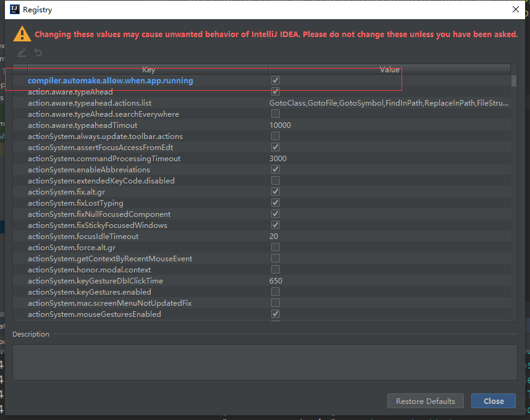
Task: Close the Registry dialog with X
Action: click(x=515, y=9)
